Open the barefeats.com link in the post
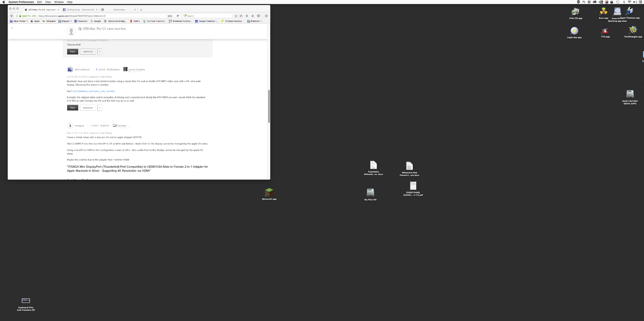644x321 pixels. (x=93, y=91)
